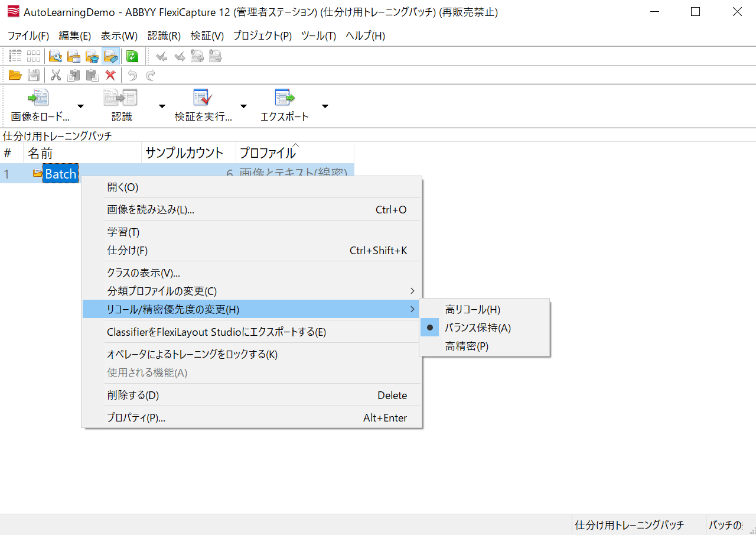Sort by the プロファイル column header

[x=295, y=153]
